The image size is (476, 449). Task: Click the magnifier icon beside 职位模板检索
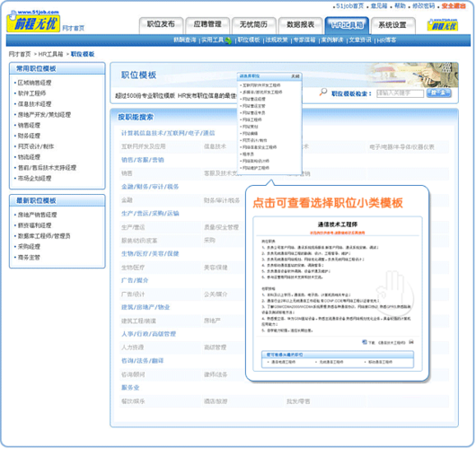tap(323, 92)
